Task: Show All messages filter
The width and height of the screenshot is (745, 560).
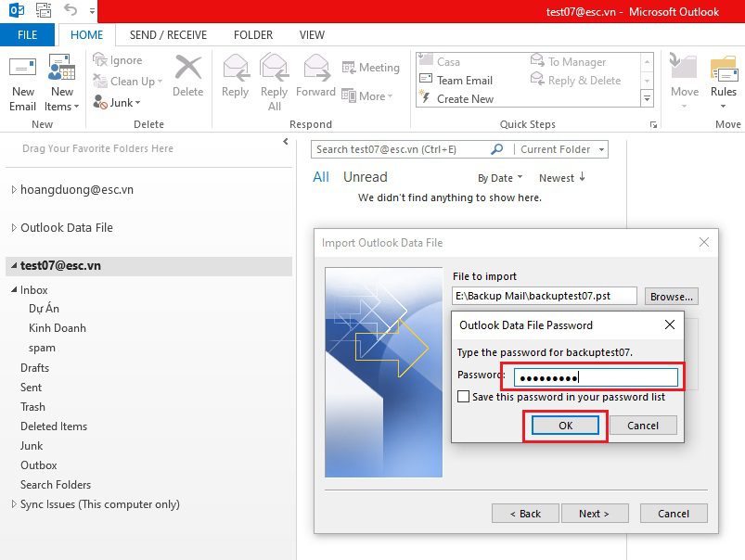Action: 321,177
